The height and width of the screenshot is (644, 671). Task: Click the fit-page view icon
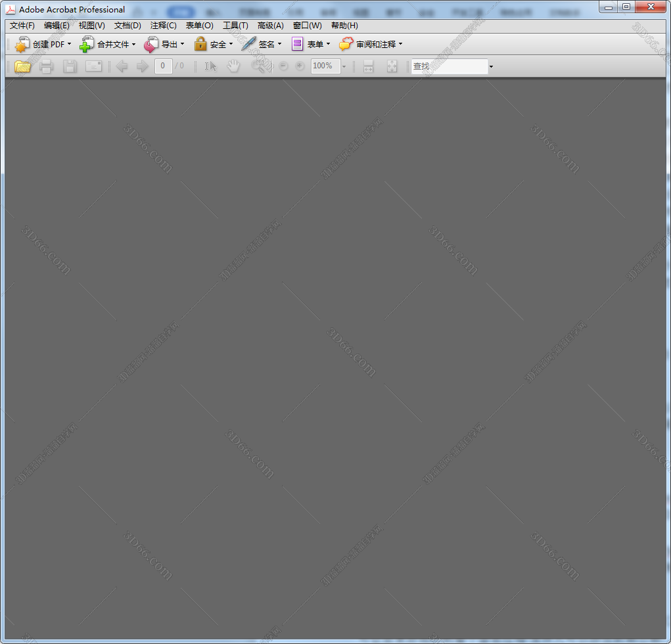(392, 66)
